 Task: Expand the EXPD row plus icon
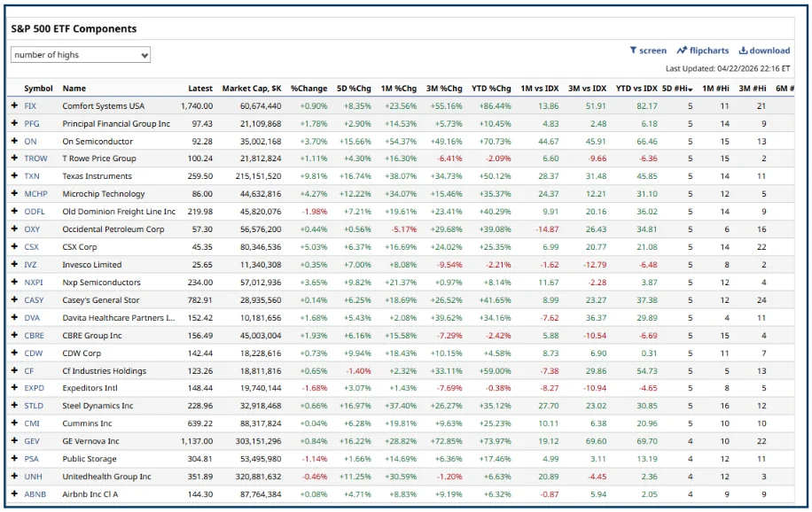click(14, 388)
